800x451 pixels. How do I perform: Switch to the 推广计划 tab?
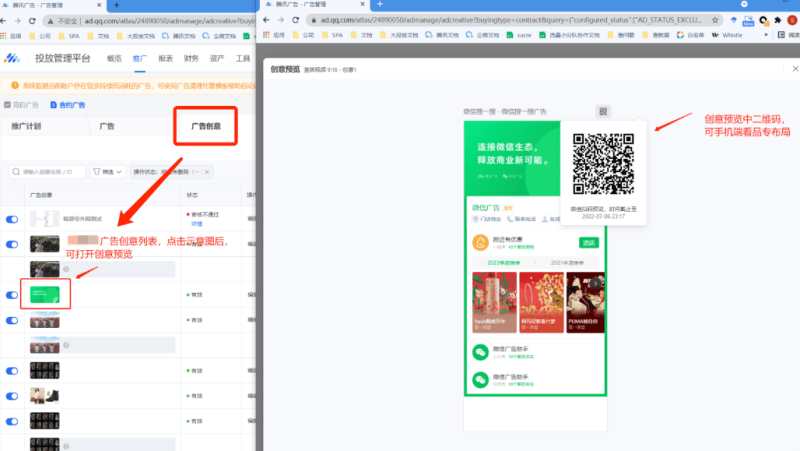(26, 126)
